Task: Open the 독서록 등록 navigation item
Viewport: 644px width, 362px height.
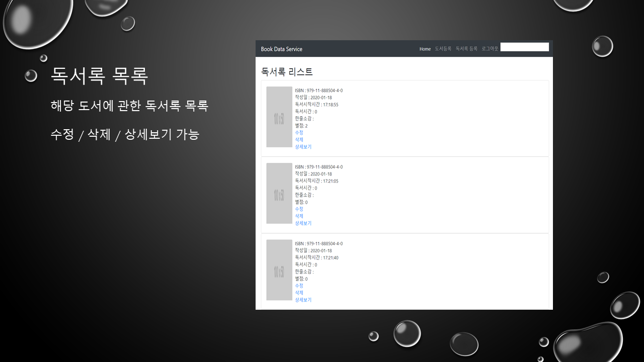Action: [x=466, y=49]
